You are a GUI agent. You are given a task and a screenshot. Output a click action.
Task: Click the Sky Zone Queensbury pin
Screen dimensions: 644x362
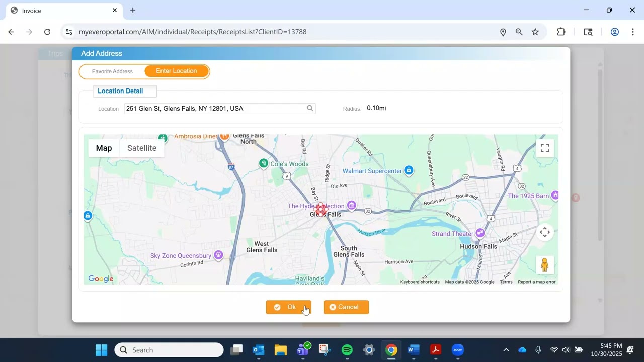pyautogui.click(x=218, y=255)
